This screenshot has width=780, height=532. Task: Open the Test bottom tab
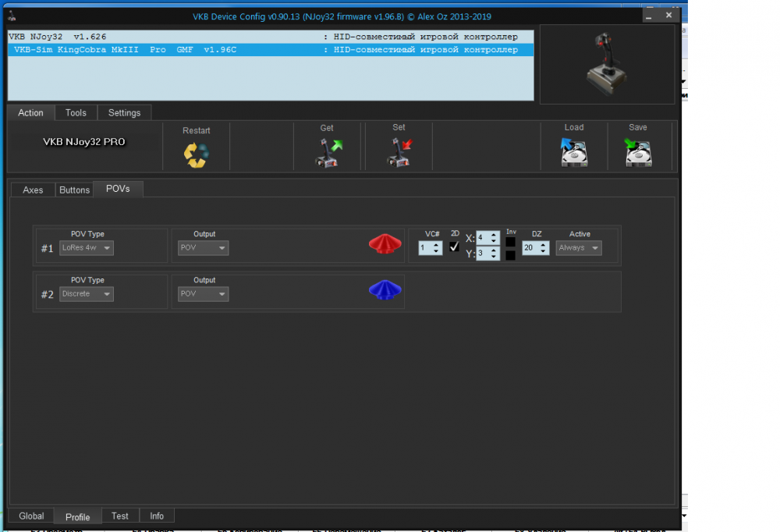pos(120,516)
